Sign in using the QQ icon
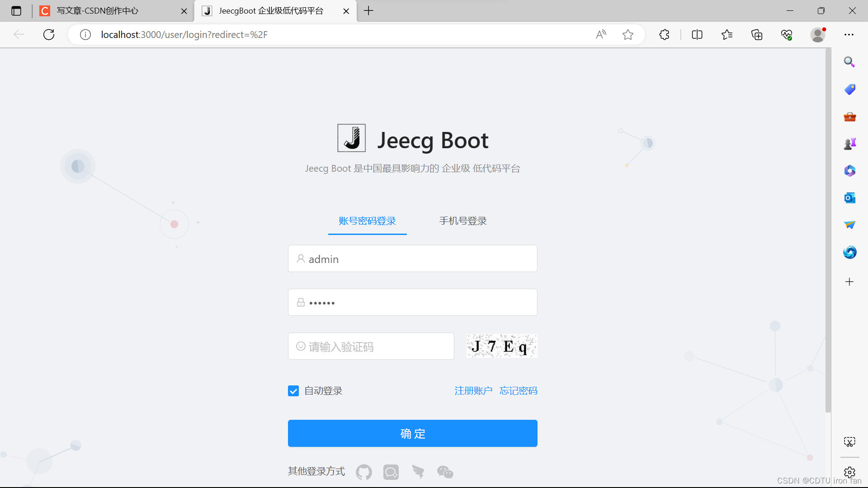The height and width of the screenshot is (488, 868). [x=391, y=472]
